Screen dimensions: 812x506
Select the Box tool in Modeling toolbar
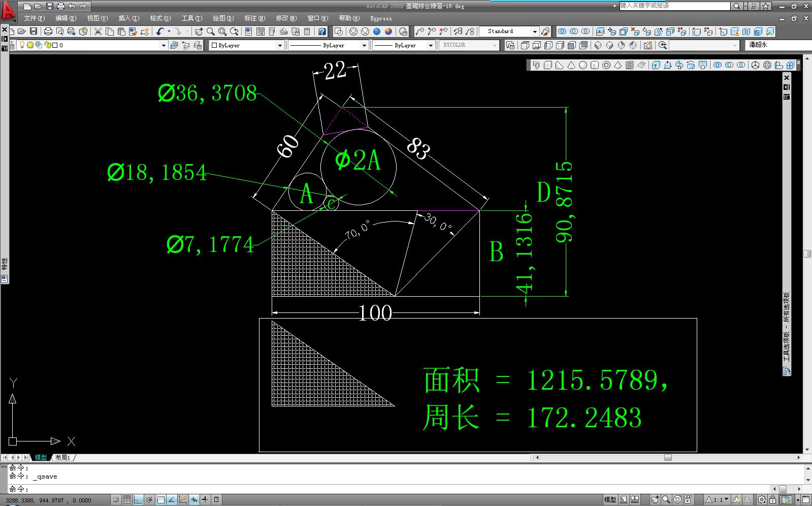(x=548, y=65)
